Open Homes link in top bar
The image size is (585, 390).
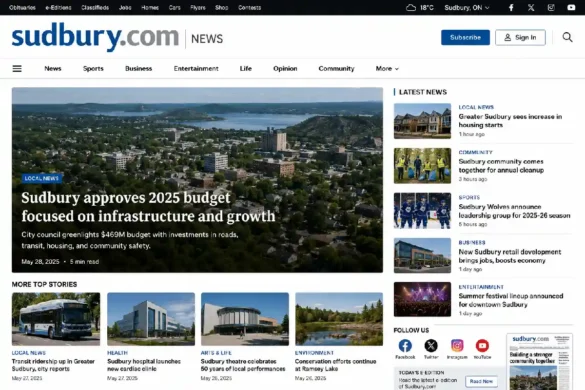click(x=150, y=7)
